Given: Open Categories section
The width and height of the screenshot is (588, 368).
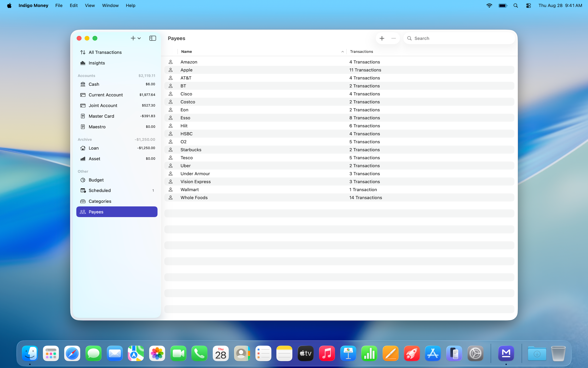Looking at the screenshot, I should coord(117,201).
